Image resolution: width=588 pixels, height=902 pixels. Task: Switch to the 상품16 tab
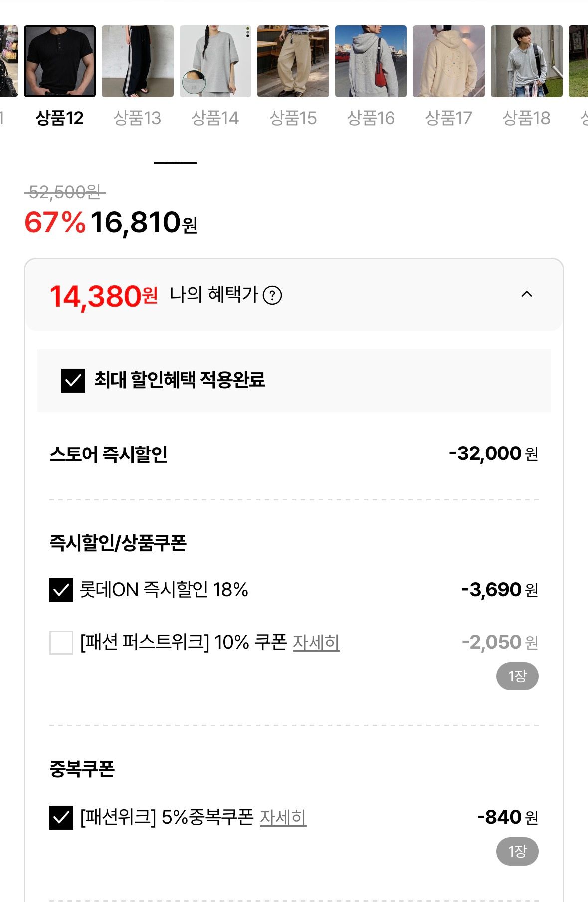coord(371,118)
